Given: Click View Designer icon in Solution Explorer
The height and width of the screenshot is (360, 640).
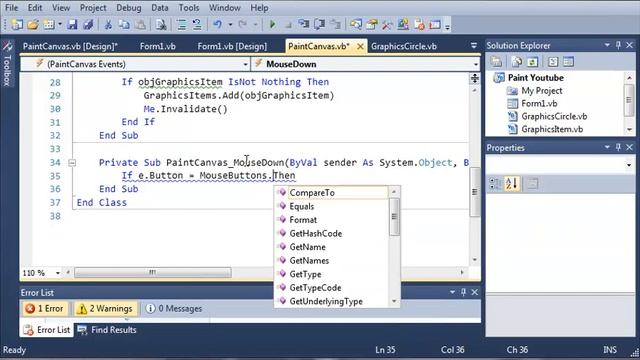Looking at the screenshot, I should point(568,62).
